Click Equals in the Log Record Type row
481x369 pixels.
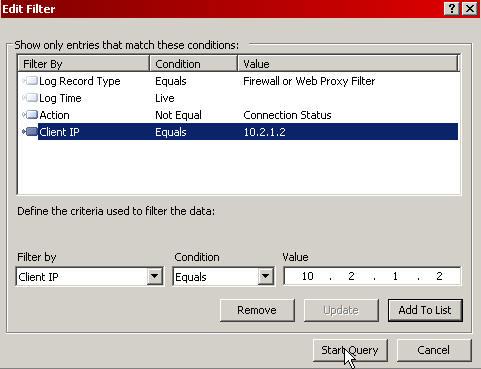point(171,81)
